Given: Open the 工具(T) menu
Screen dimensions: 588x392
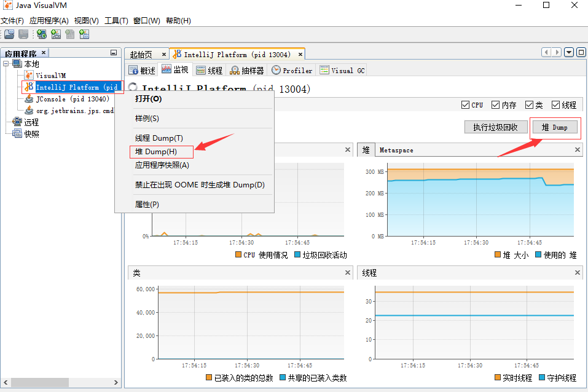Looking at the screenshot, I should (116, 21).
